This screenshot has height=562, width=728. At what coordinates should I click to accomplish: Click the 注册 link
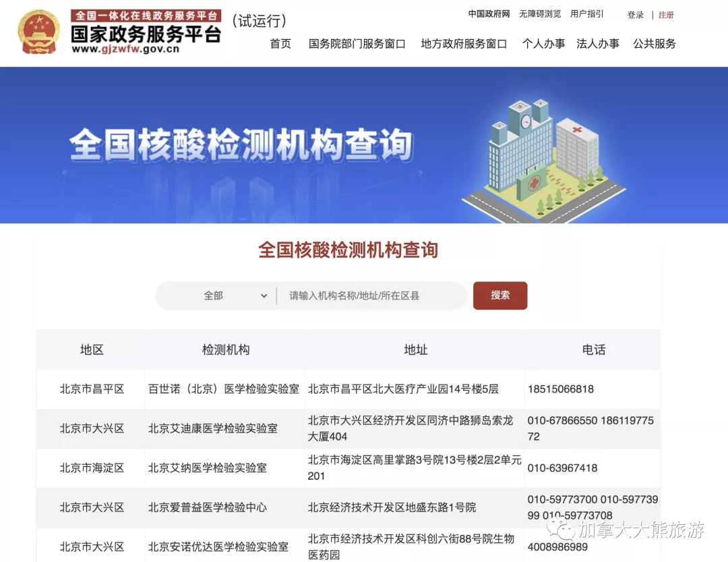(x=666, y=15)
